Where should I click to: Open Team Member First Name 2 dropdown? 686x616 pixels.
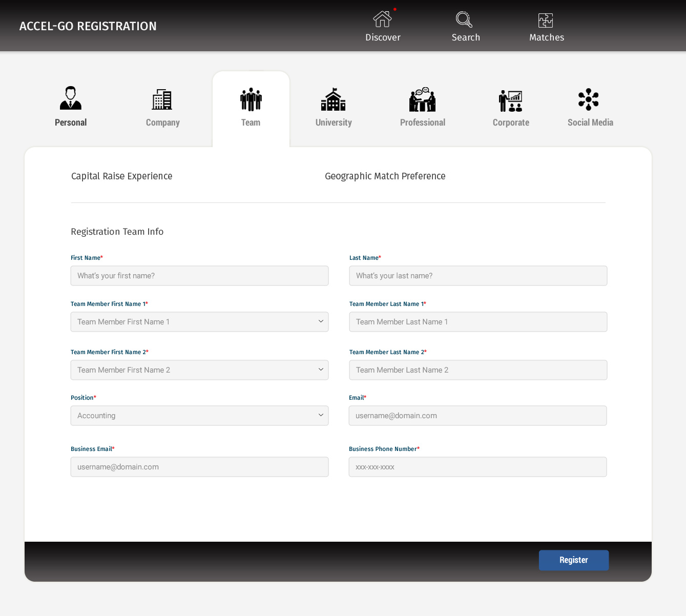pyautogui.click(x=199, y=370)
